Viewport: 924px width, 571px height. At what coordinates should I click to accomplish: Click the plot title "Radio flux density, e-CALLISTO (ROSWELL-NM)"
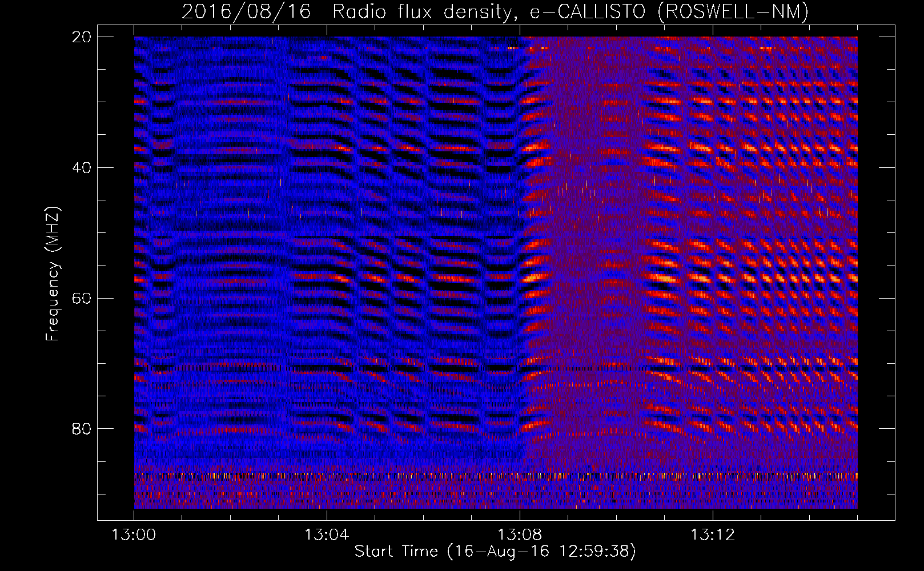coord(571,11)
